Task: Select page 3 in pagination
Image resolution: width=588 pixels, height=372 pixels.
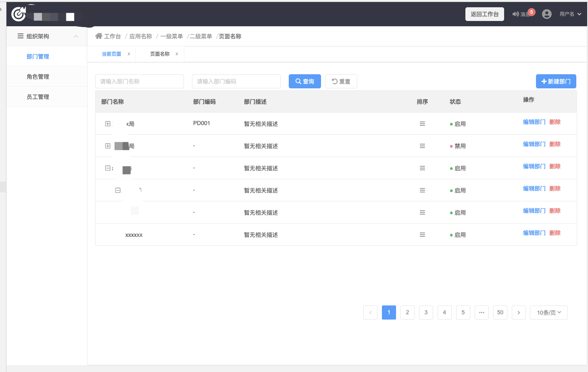Action: [426, 312]
